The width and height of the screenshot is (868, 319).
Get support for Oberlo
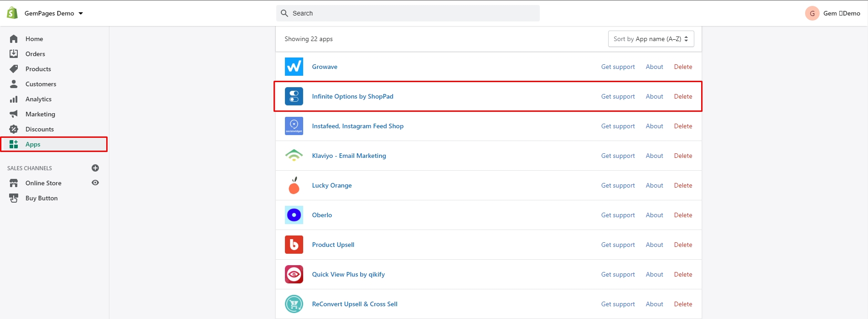618,215
